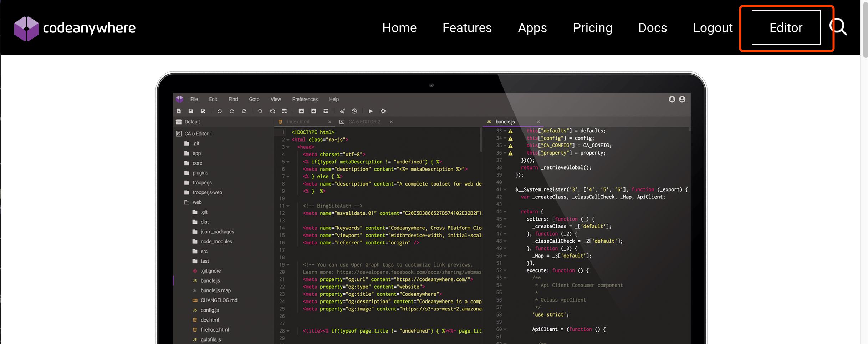868x344 pixels.
Task: Collapse the fold arrow at line 2
Action: [288, 140]
